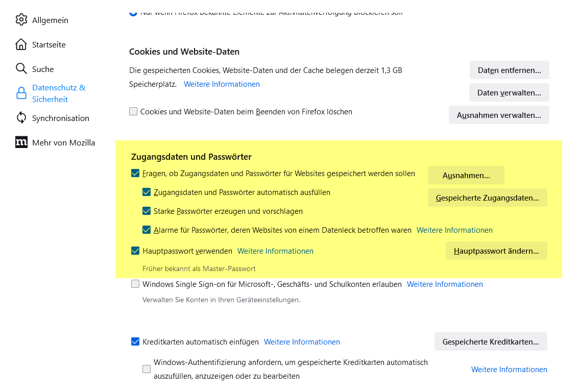Uncheck Hauptpasswort verwenden
This screenshot has width=581, height=392.
(135, 251)
